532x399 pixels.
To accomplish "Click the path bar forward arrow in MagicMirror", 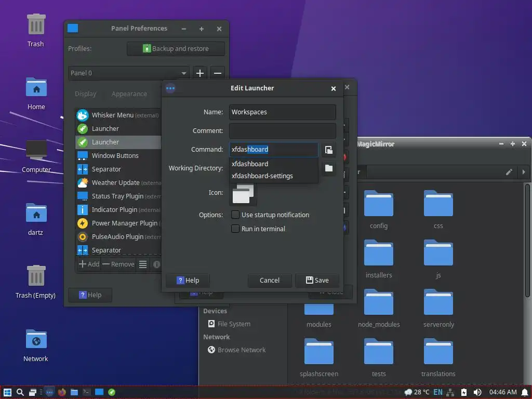I will (524, 172).
